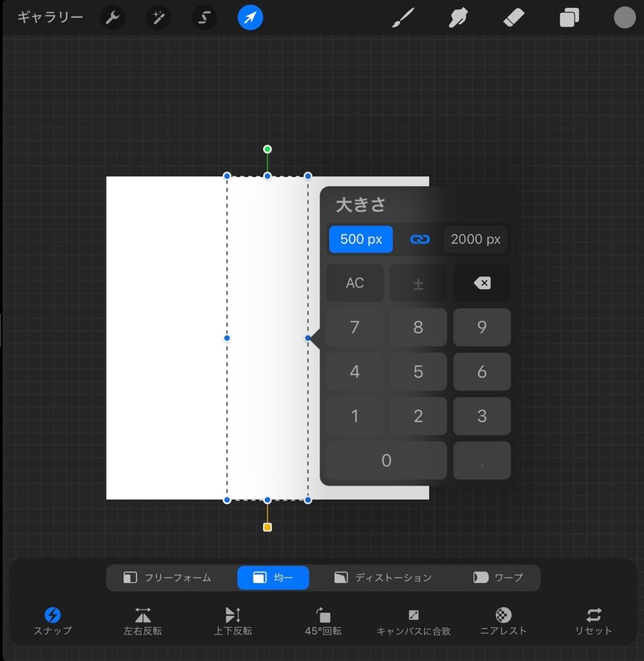Tap keypad number 7
This screenshot has height=661, width=644.
click(x=355, y=327)
